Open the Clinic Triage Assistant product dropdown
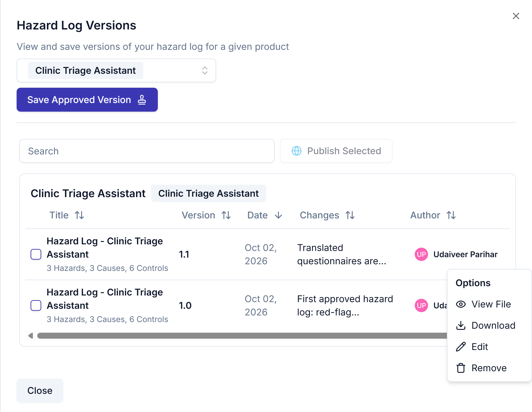This screenshot has height=412, width=532. (x=116, y=70)
